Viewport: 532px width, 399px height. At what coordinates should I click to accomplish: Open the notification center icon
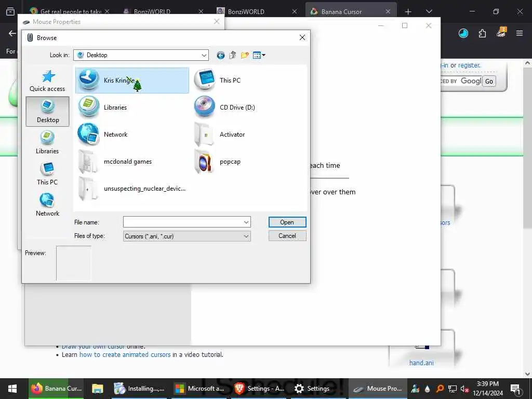(x=515, y=389)
